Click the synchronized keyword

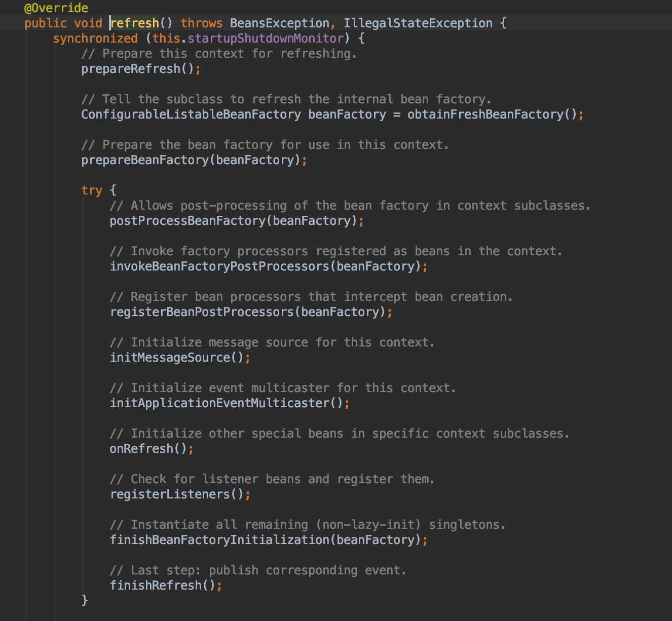pos(95,38)
